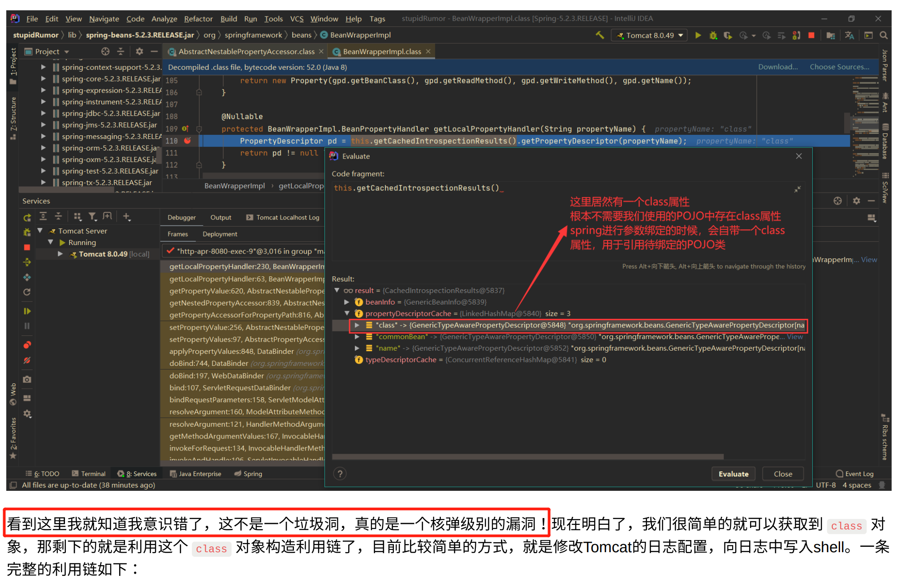Click the Run Anything icon beside search
Image resolution: width=910 pixels, height=588 pixels.
coord(868,35)
